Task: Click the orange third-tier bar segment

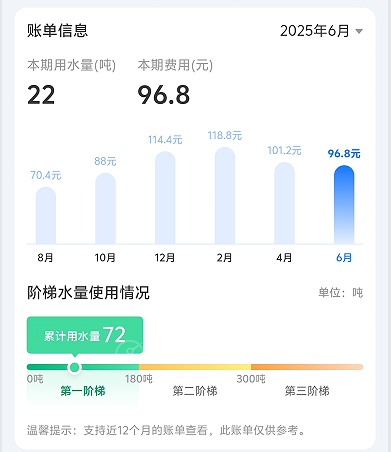Action: (x=307, y=367)
